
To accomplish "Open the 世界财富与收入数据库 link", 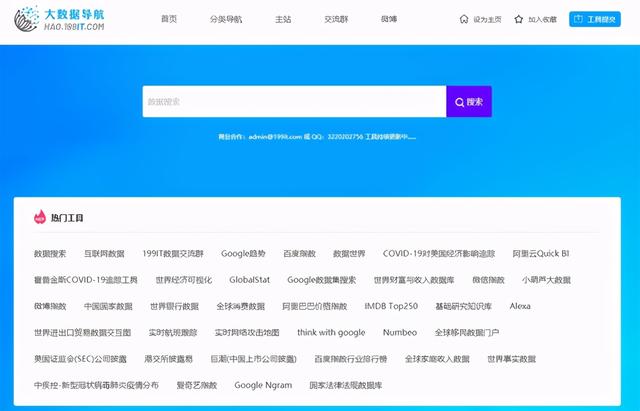I will point(414,280).
